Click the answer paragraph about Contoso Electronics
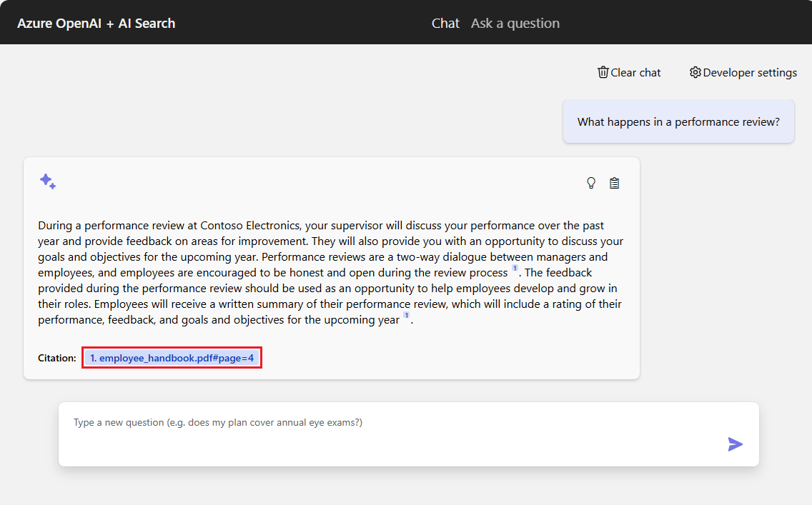Image resolution: width=812 pixels, height=505 pixels. tap(329, 272)
